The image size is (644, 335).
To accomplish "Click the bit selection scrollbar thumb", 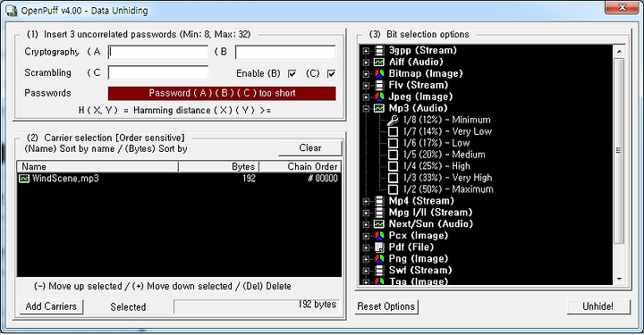I will [x=619, y=150].
